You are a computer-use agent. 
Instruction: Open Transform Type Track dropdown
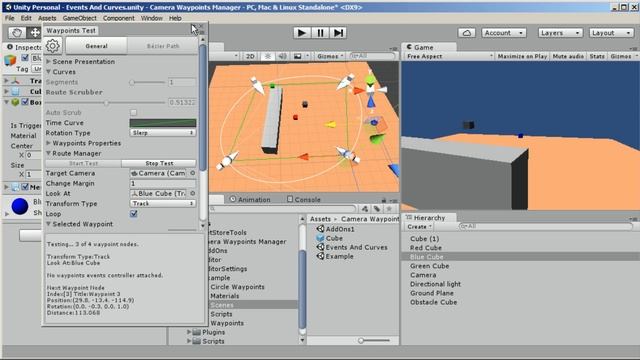[163, 203]
